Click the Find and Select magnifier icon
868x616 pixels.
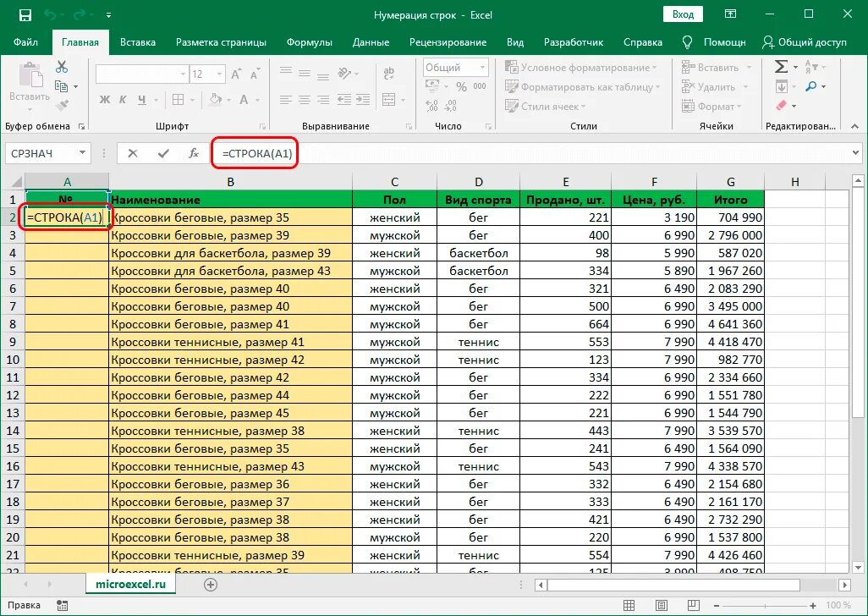pos(811,86)
